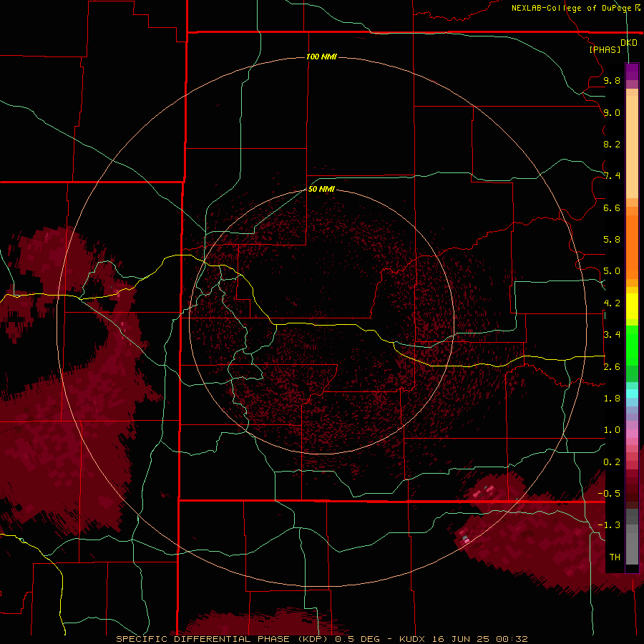Click the 5.8 scale value

click(612, 240)
